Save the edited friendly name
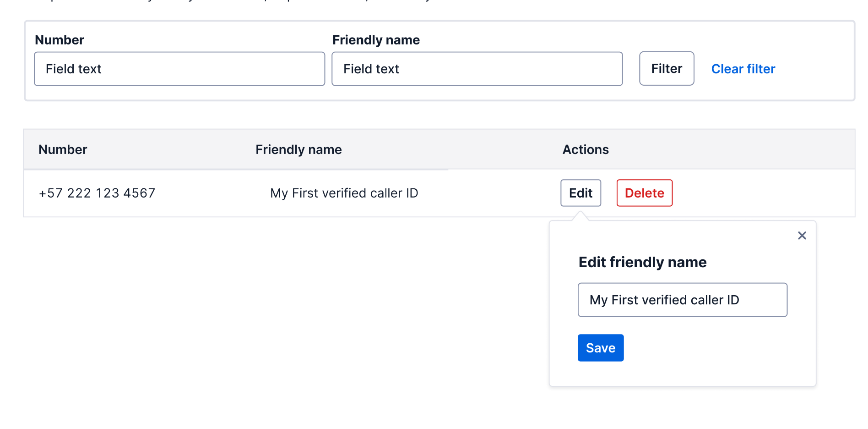868x429 pixels. 600,348
